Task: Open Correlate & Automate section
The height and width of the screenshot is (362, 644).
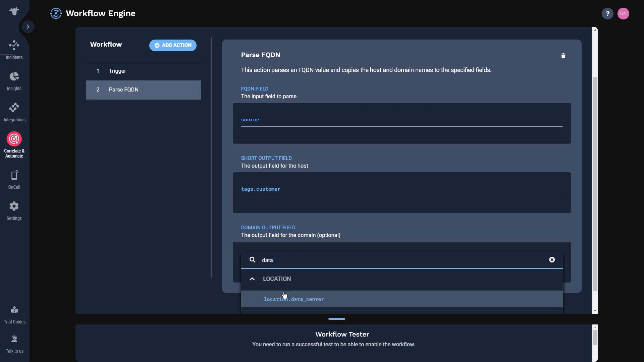Action: (14, 145)
